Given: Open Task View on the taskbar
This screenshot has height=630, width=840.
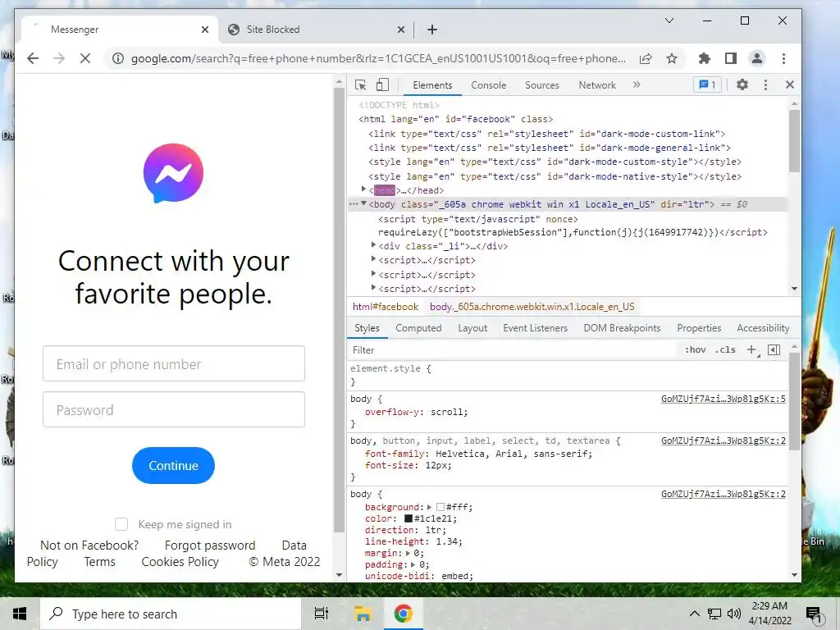Looking at the screenshot, I should (x=322, y=614).
